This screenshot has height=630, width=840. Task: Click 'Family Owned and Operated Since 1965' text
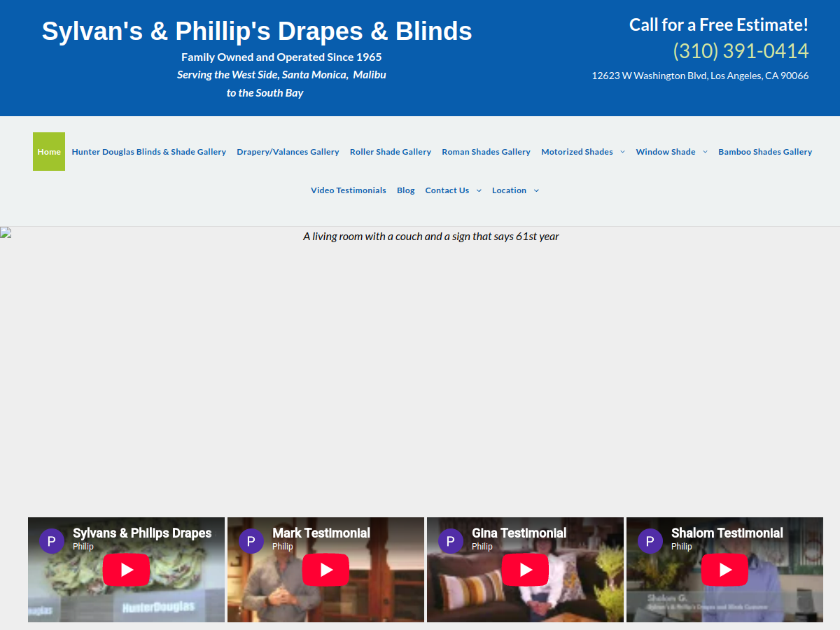click(x=281, y=57)
